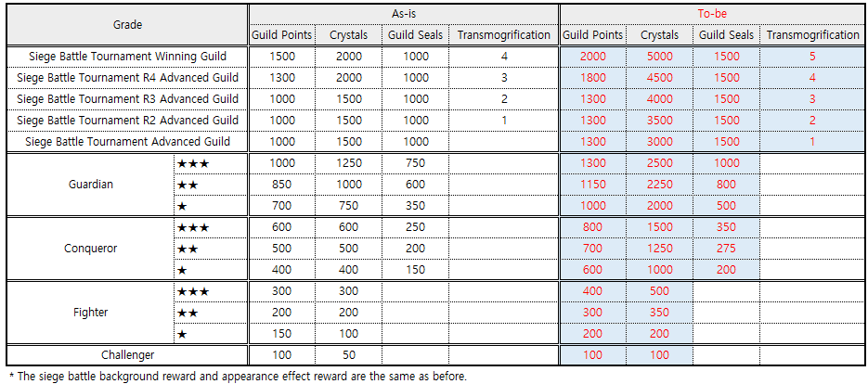Select the As-is section header
The width and height of the screenshot is (868, 384).
tap(403, 14)
